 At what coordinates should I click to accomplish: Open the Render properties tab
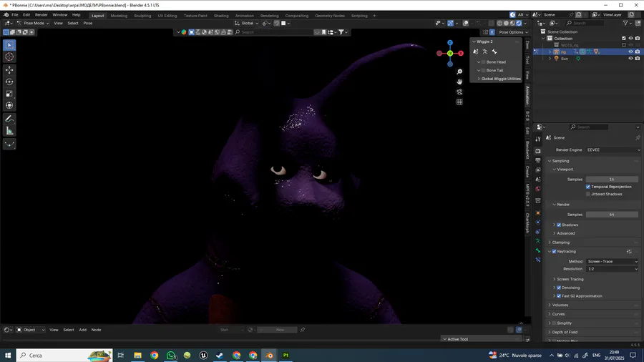click(x=538, y=151)
